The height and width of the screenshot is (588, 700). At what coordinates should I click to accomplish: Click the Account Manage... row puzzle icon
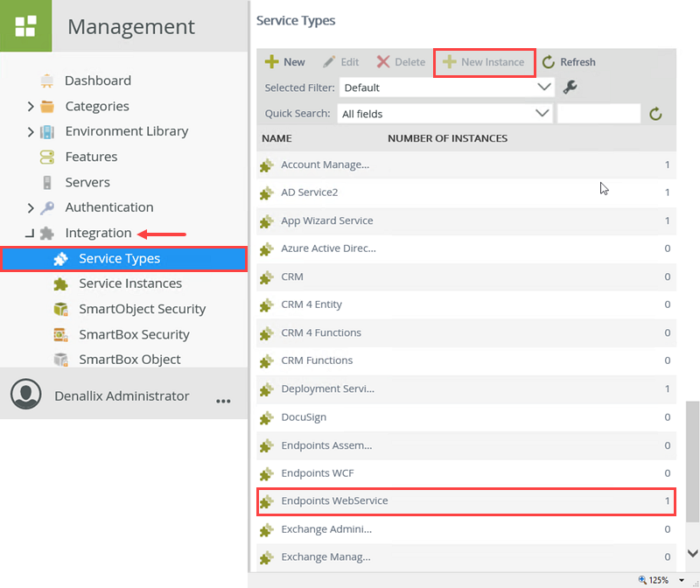(x=267, y=165)
